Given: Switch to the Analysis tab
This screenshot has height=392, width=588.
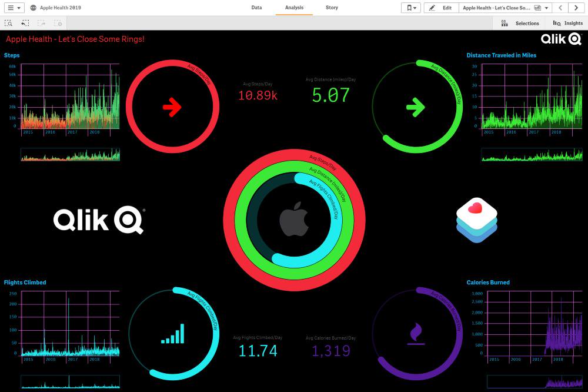Looking at the screenshot, I should pyautogui.click(x=294, y=8).
